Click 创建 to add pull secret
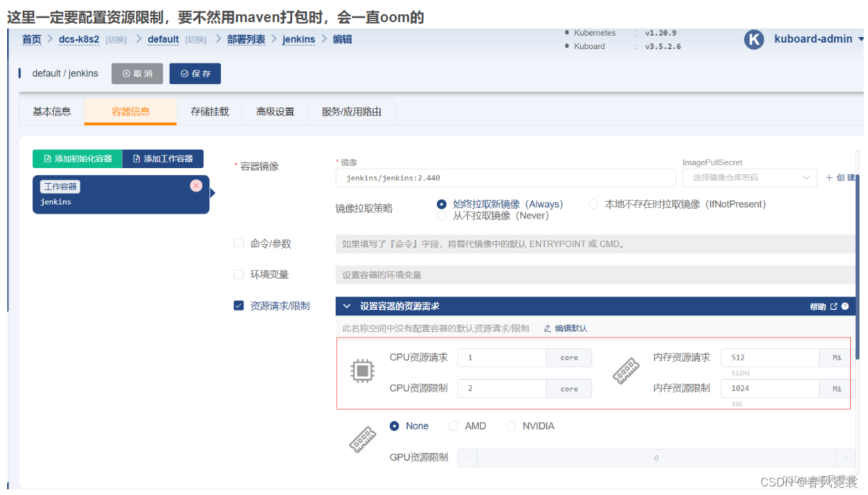This screenshot has height=495, width=868. pyautogui.click(x=840, y=178)
